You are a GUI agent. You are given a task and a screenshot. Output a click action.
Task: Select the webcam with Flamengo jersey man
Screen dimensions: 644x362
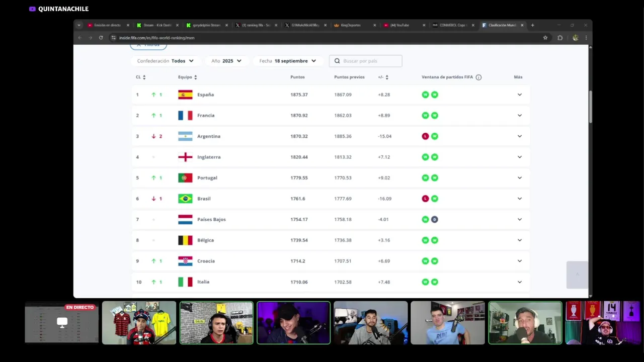(139, 323)
